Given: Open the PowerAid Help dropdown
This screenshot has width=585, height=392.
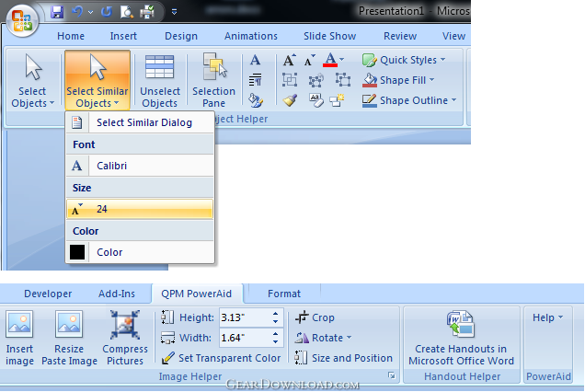Looking at the screenshot, I should click(x=547, y=317).
